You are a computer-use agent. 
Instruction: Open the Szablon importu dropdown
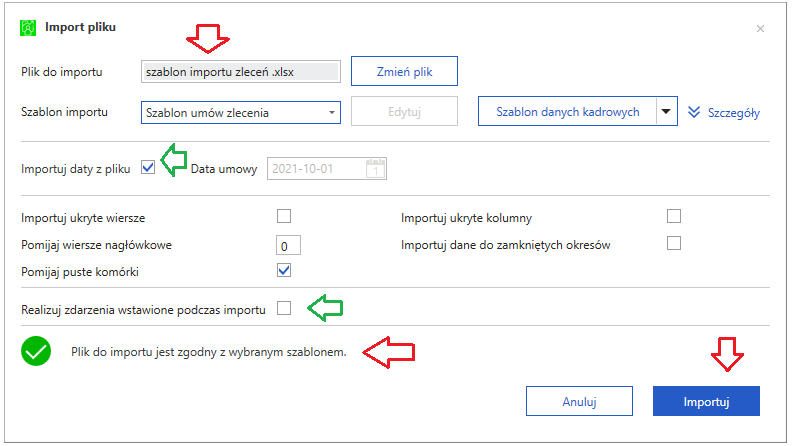[x=241, y=112]
